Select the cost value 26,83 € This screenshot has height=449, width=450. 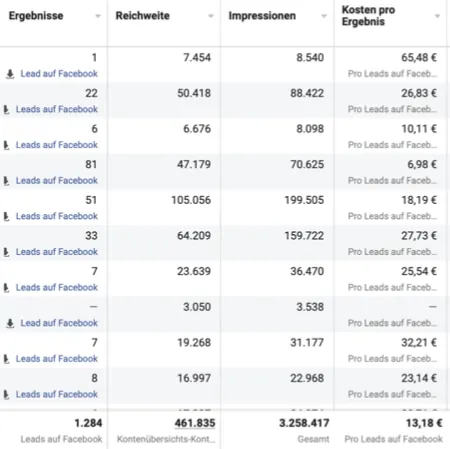[419, 93]
